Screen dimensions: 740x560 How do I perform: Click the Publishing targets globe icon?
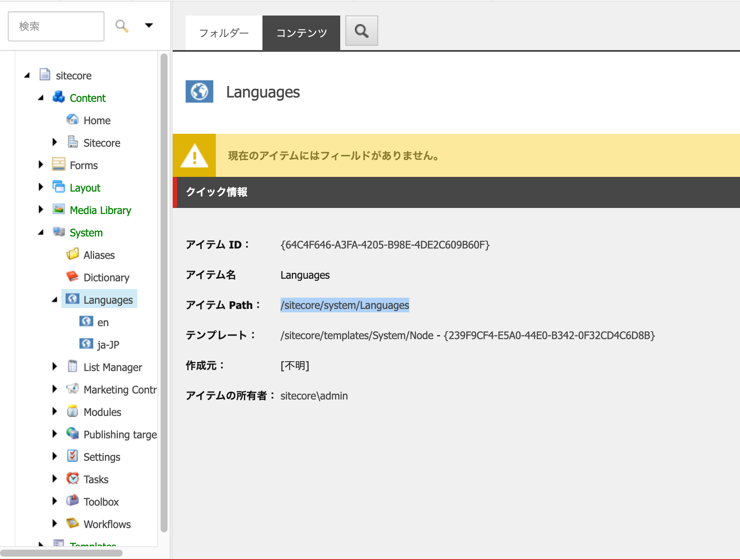(73, 434)
